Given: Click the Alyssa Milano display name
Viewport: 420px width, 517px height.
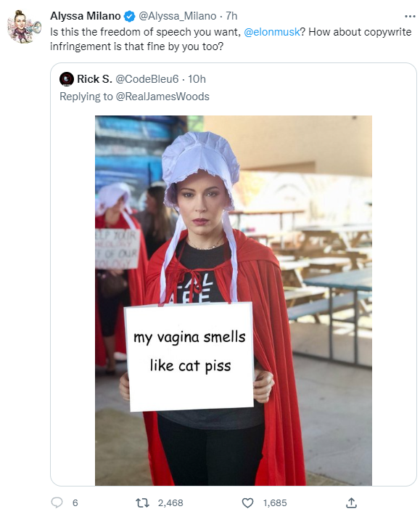Looking at the screenshot, I should [86, 16].
